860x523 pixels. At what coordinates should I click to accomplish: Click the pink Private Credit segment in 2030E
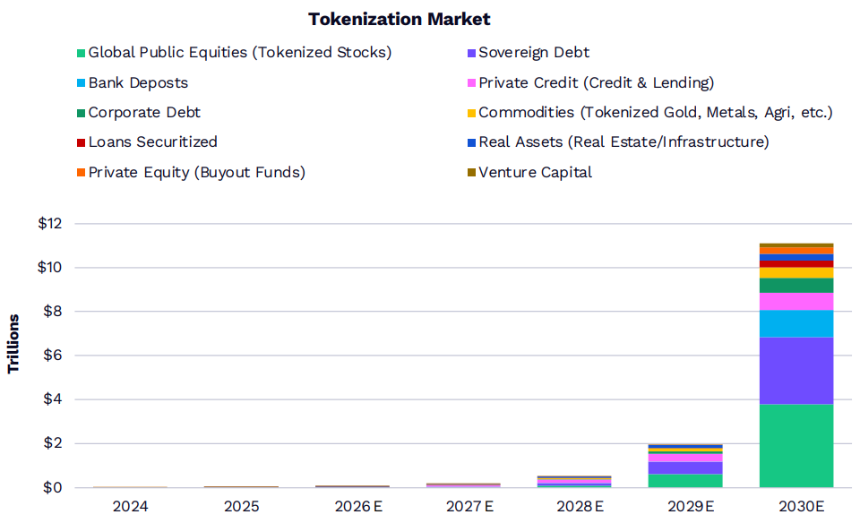click(x=796, y=301)
